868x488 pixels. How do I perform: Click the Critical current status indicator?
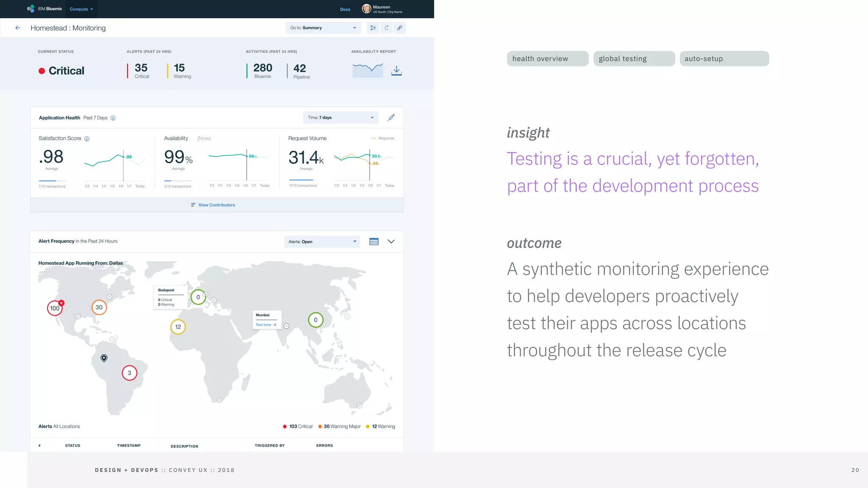click(61, 71)
